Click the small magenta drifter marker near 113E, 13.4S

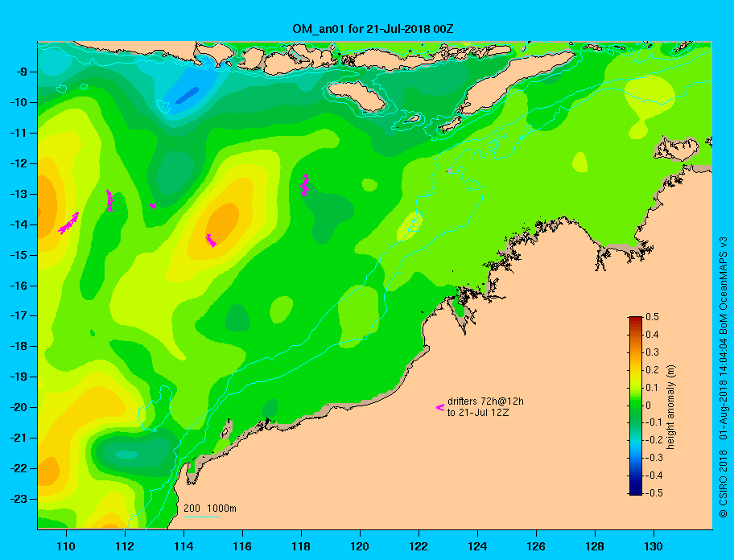pos(153,205)
